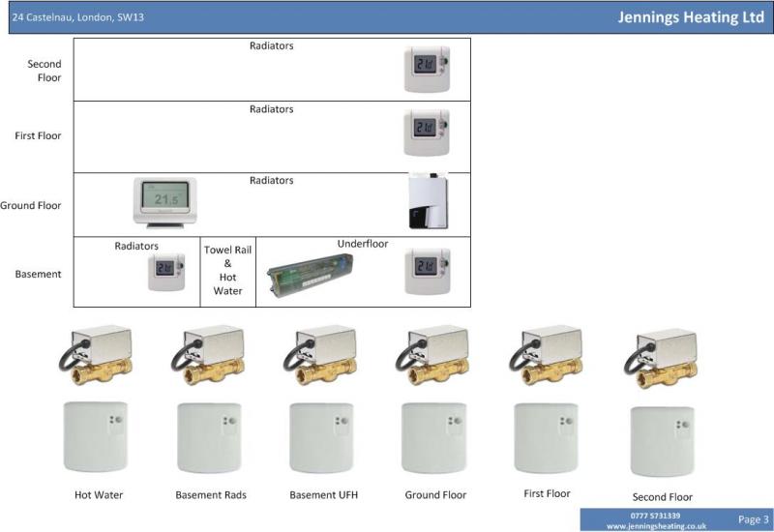774x532 pixels.
Task: Select the relay box above Ground Floor
Action: [434, 436]
